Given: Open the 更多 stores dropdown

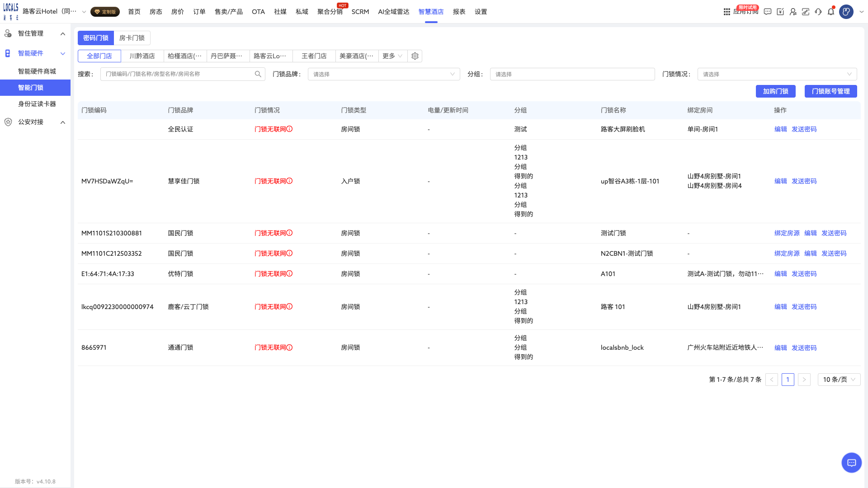Looking at the screenshot, I should pos(392,56).
